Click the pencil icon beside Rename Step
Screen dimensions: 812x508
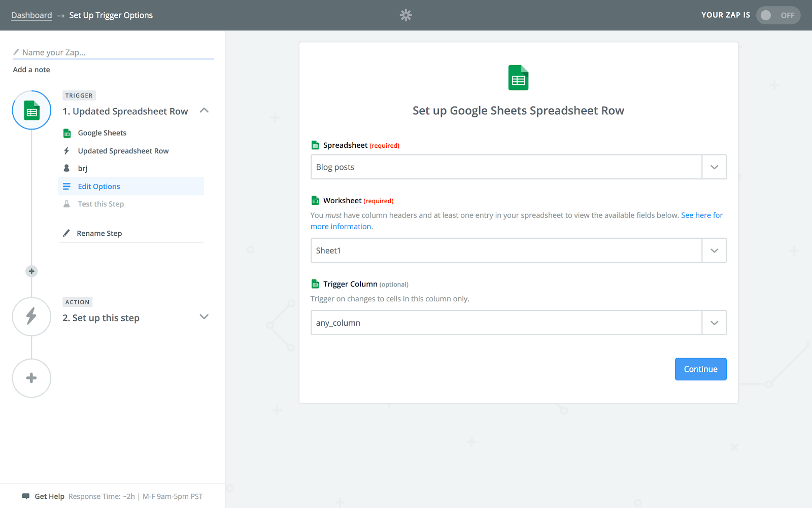point(66,233)
